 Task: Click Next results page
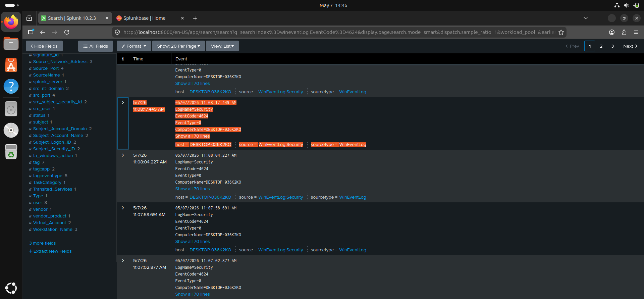(x=630, y=46)
